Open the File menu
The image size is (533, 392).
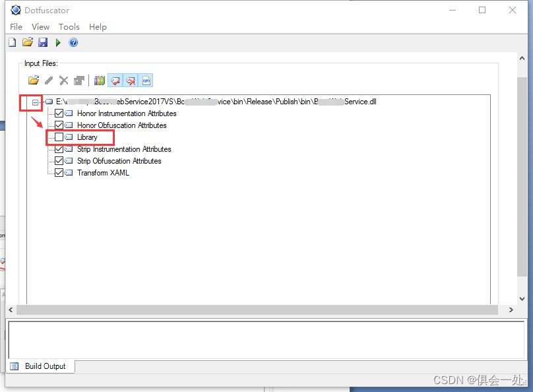point(16,27)
